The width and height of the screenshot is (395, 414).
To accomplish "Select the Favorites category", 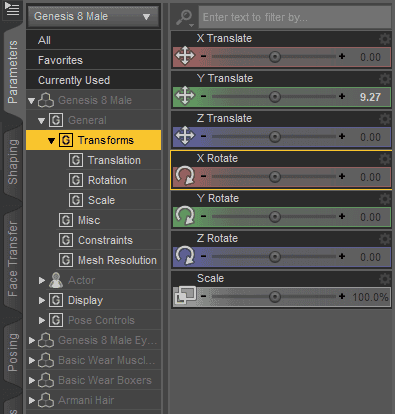I will 93,60.
